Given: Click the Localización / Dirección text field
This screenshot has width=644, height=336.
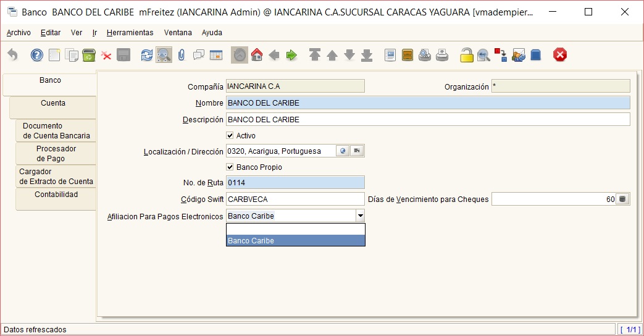Looking at the screenshot, I should 281,151.
